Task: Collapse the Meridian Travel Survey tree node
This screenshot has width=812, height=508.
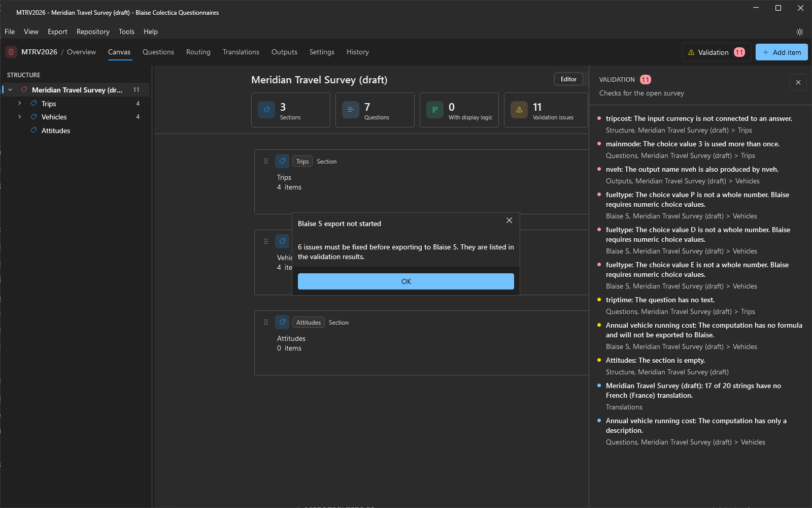Action: (x=10, y=89)
